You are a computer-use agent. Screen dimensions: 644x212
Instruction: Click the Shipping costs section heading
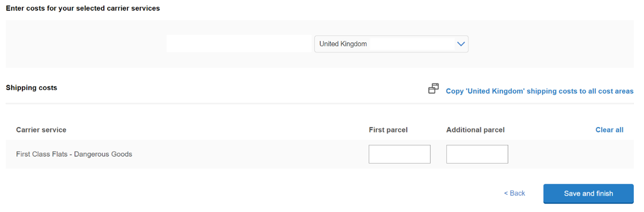coord(31,87)
